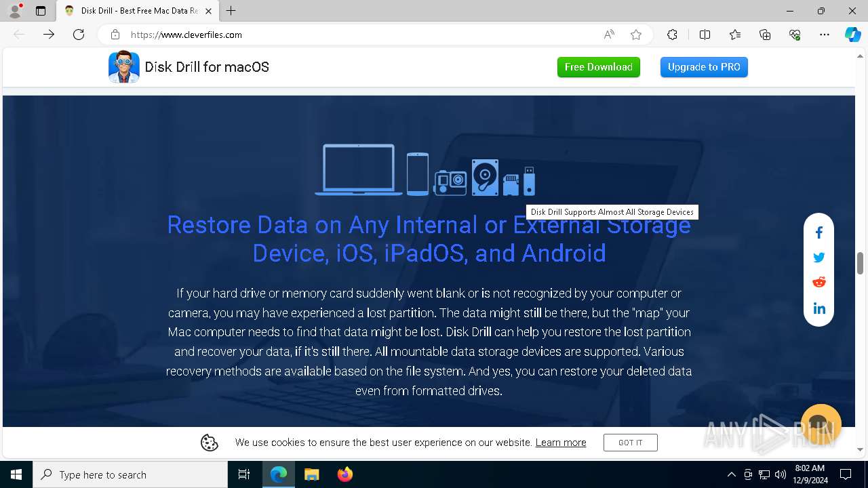Open the cookie Learn more link
This screenshot has height=488, width=868.
[x=561, y=443]
